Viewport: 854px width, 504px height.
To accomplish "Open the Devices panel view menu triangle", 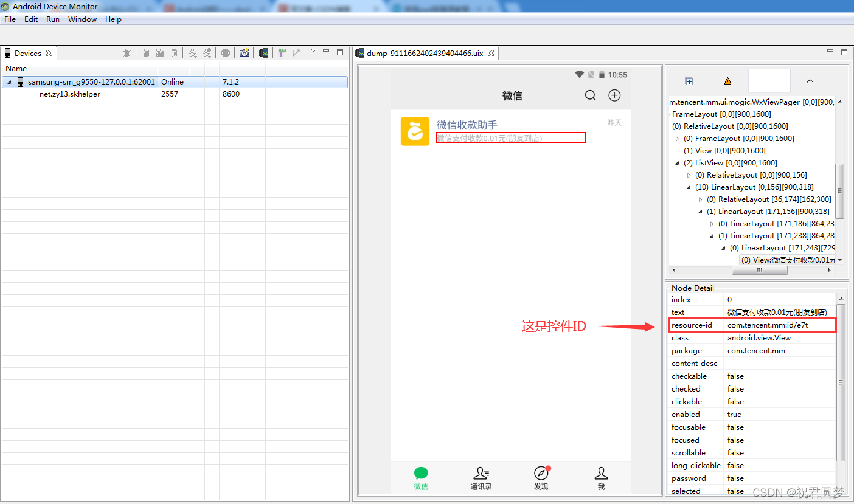I will pyautogui.click(x=314, y=51).
